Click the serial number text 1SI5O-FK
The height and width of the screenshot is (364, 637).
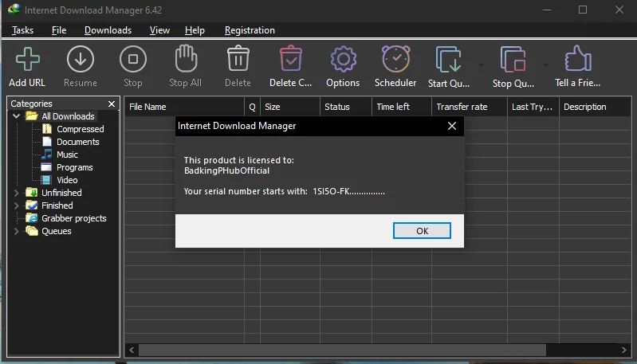click(x=331, y=191)
